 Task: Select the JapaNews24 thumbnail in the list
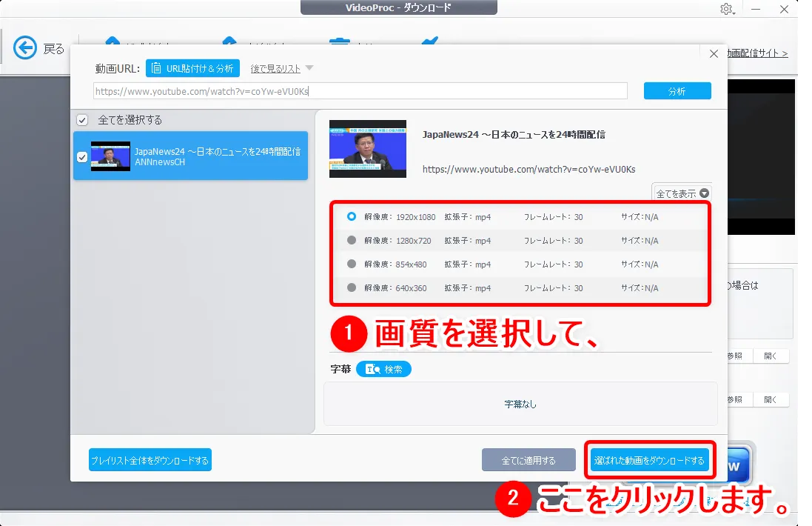click(x=110, y=156)
